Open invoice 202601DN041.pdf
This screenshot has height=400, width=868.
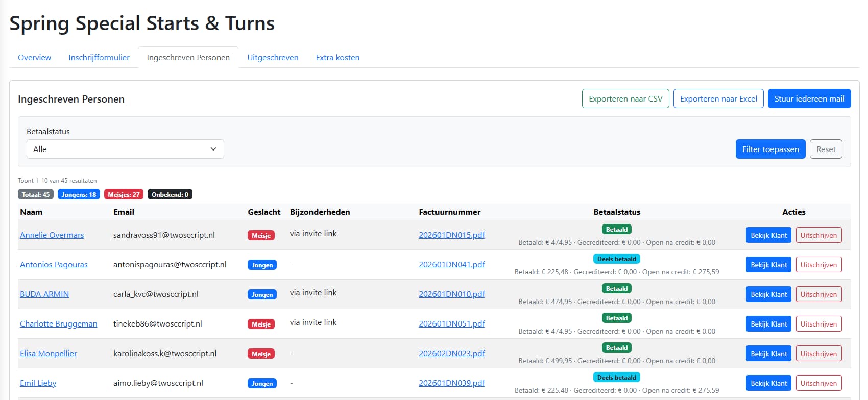point(452,264)
